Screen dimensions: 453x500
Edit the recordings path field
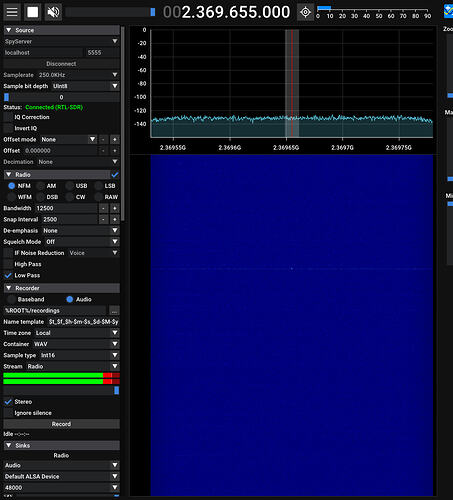coord(55,311)
